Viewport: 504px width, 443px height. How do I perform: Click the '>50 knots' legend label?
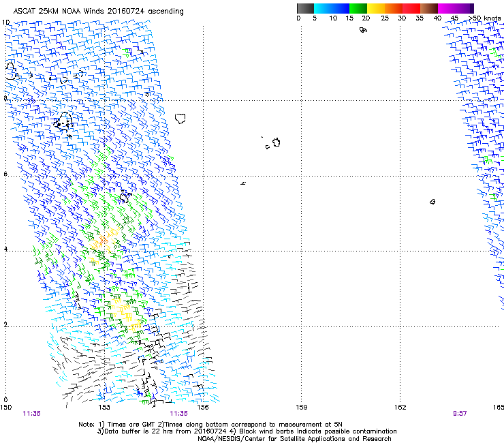click(485, 18)
